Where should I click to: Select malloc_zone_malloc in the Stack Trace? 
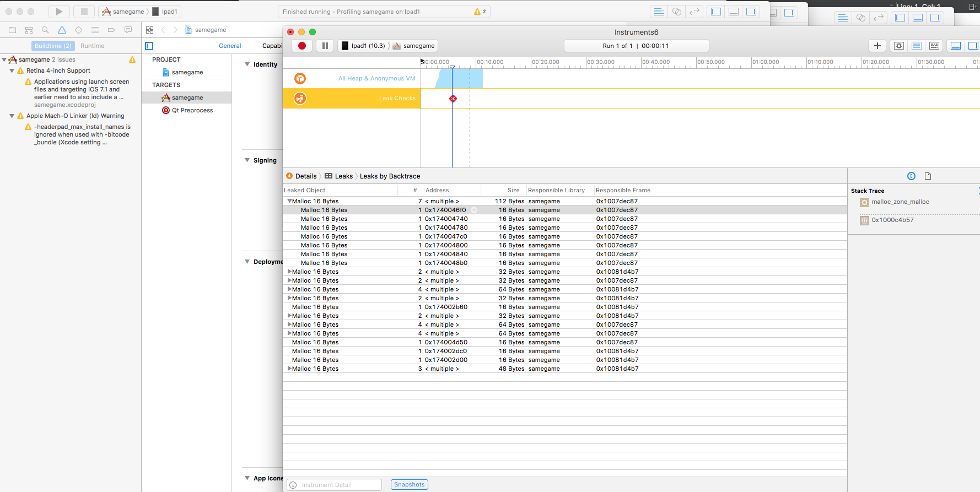click(900, 202)
